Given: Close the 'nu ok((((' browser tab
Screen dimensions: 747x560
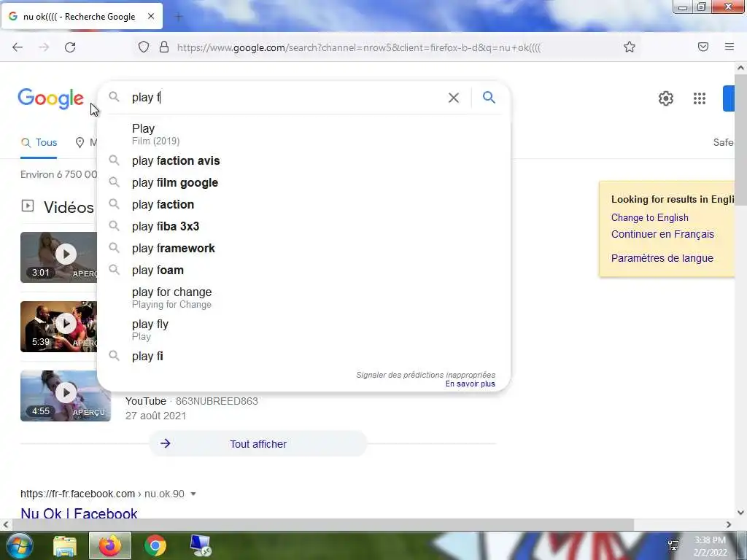Looking at the screenshot, I should click(x=151, y=16).
